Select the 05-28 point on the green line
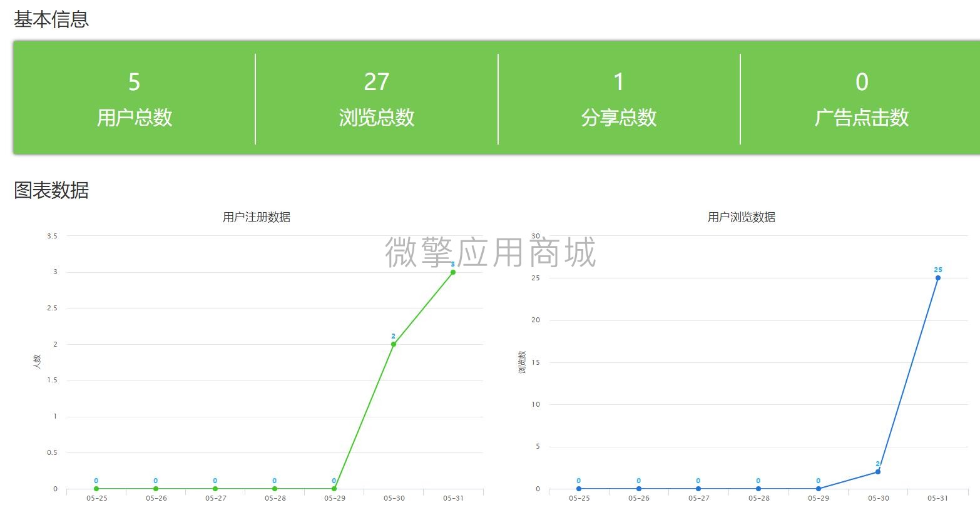 [275, 489]
